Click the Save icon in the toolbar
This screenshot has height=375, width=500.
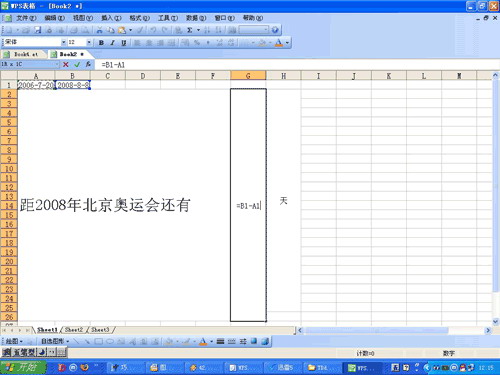coord(38,30)
